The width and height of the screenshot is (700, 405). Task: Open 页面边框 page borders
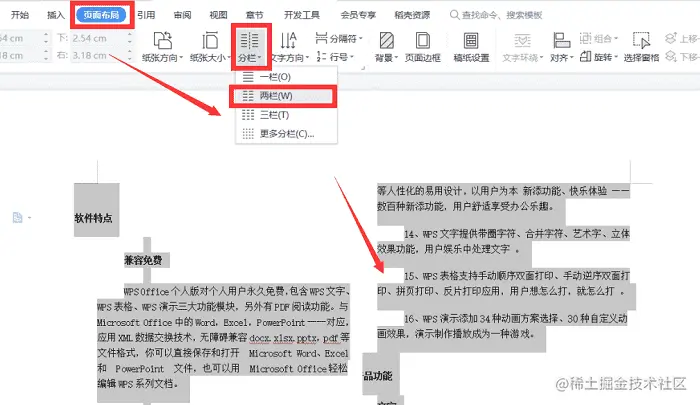click(x=422, y=46)
